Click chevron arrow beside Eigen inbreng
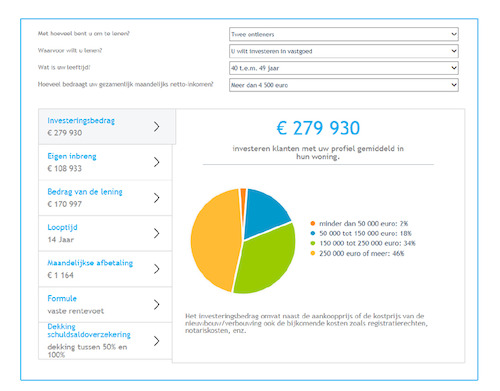The height and width of the screenshot is (391, 500). (156, 162)
